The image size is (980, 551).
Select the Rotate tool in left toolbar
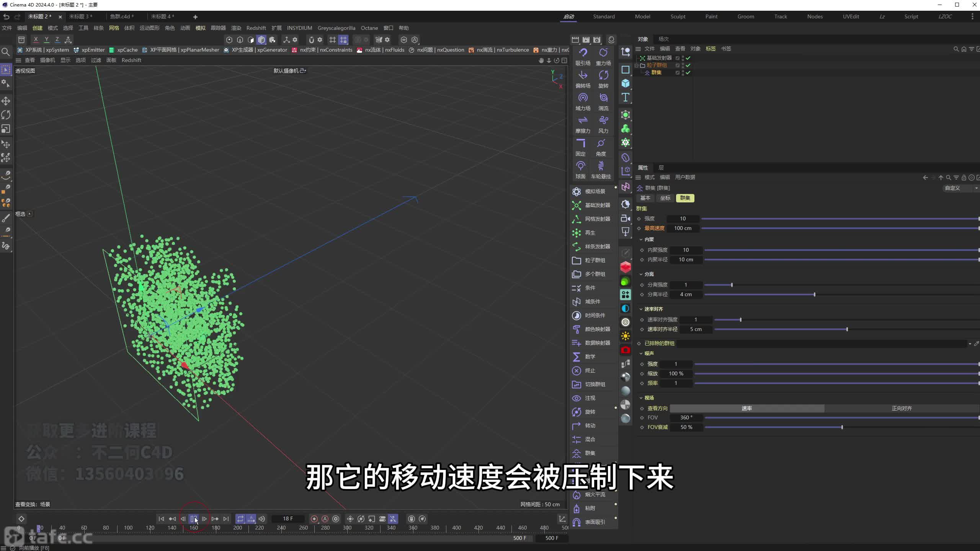point(6,115)
